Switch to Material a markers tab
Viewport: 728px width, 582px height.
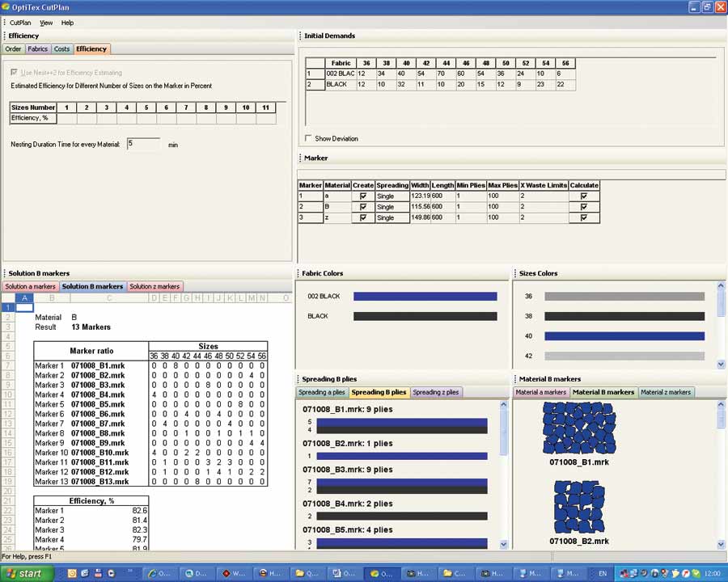click(541, 393)
